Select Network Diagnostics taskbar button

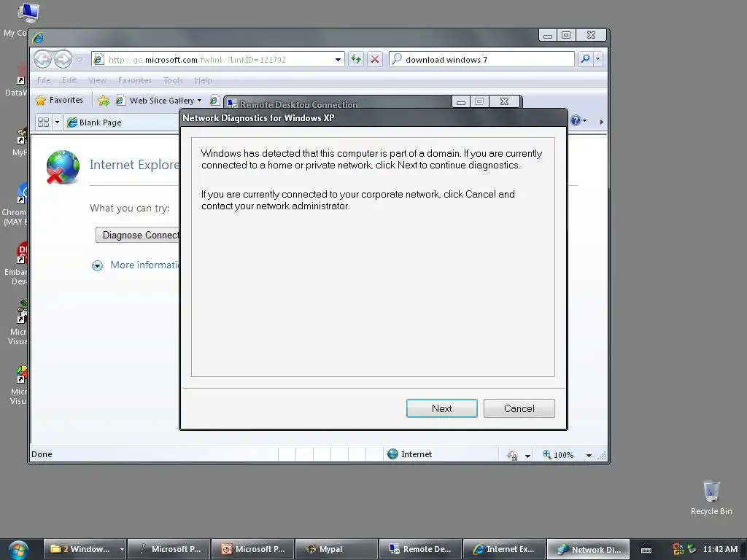point(588,549)
